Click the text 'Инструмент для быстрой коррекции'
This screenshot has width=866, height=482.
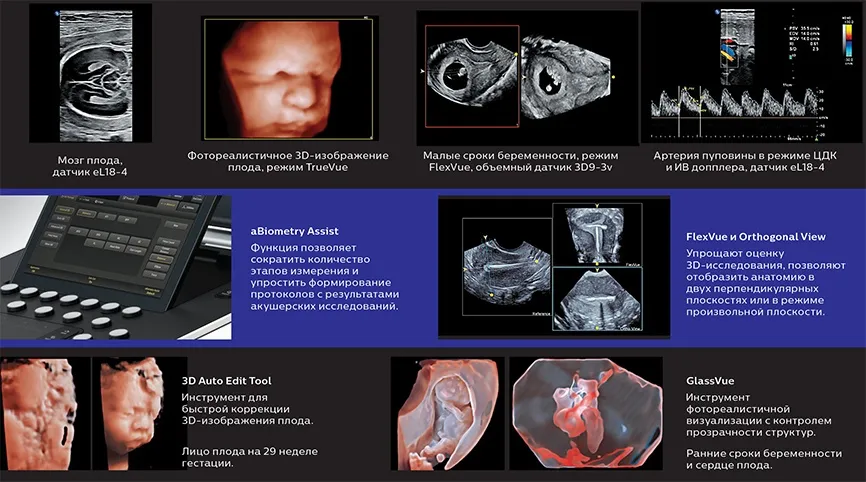coord(247,409)
